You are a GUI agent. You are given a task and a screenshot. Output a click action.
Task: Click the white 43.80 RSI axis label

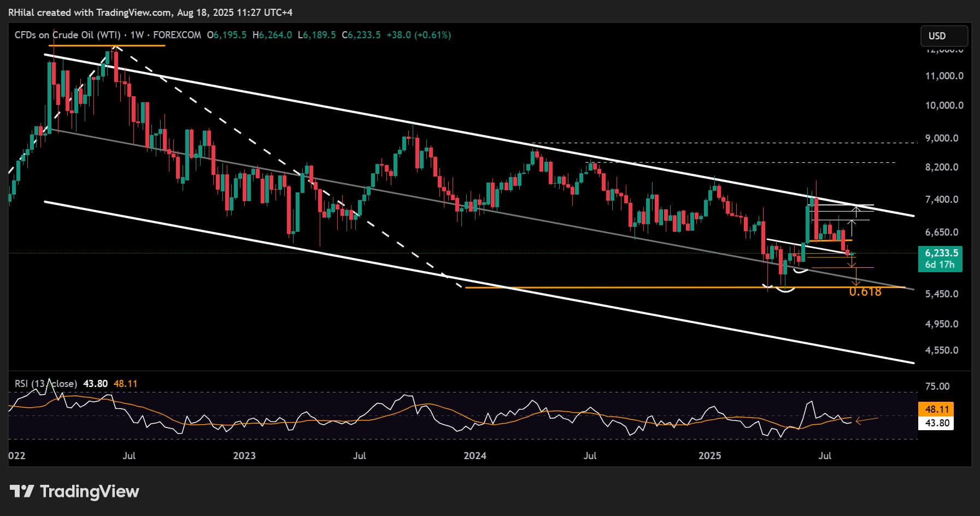[937, 423]
